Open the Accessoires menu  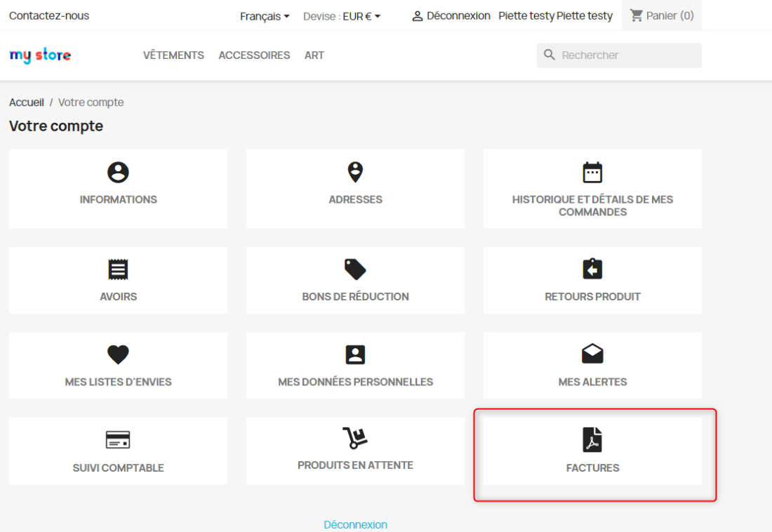(x=254, y=55)
